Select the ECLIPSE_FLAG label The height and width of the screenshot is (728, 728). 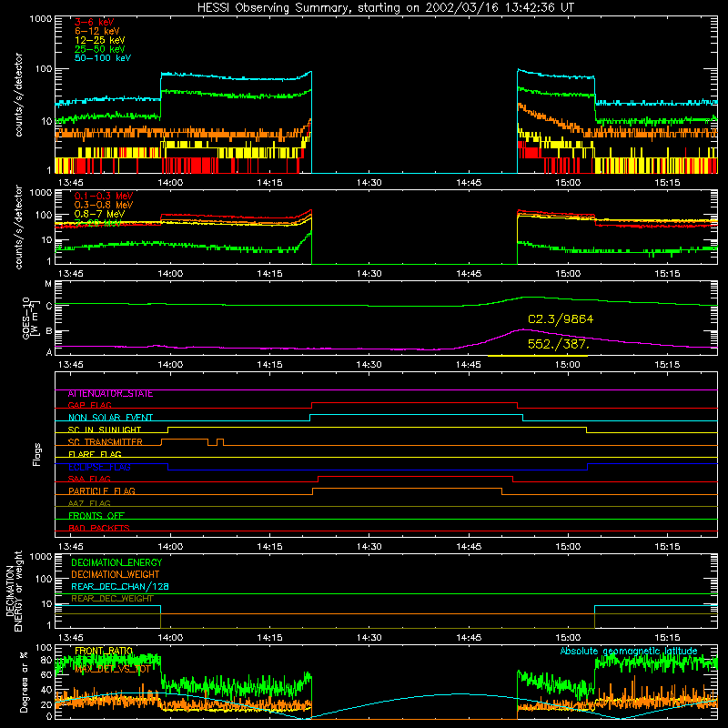coord(99,467)
